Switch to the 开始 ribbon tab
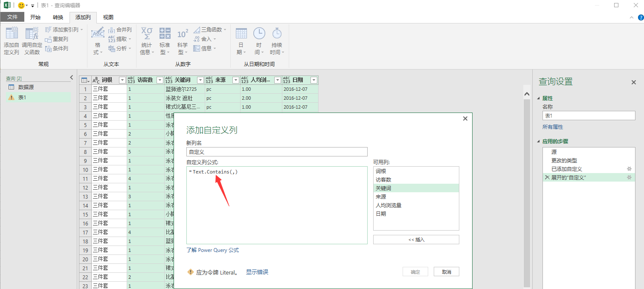 tap(35, 17)
